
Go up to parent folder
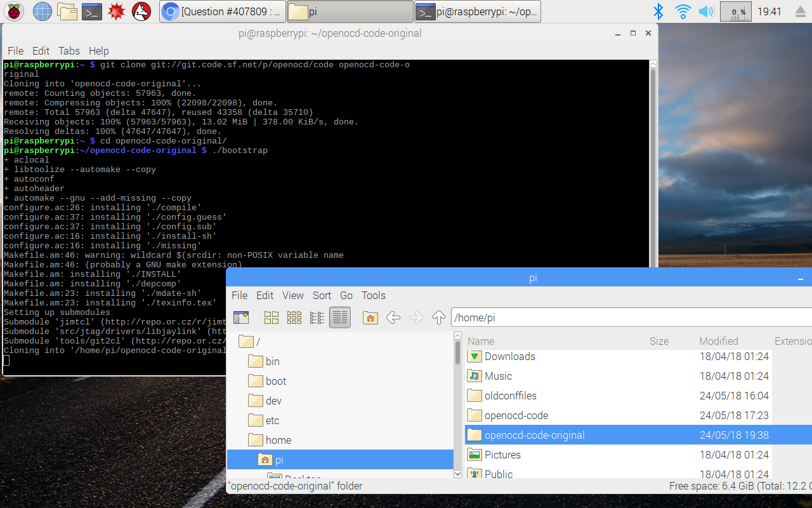coord(438,317)
